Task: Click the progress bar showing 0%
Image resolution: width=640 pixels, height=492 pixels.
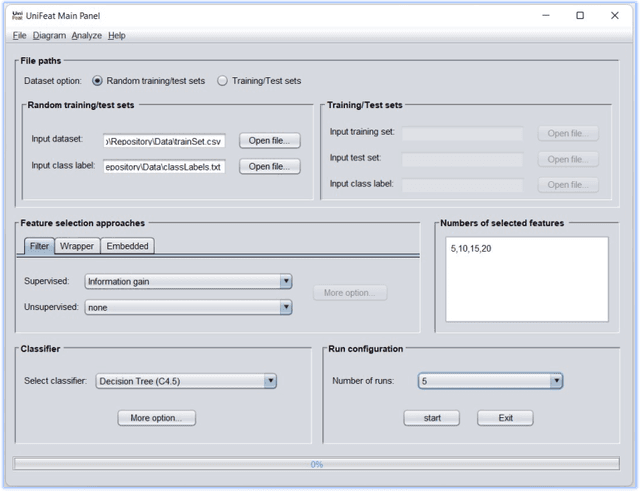Action: click(316, 464)
